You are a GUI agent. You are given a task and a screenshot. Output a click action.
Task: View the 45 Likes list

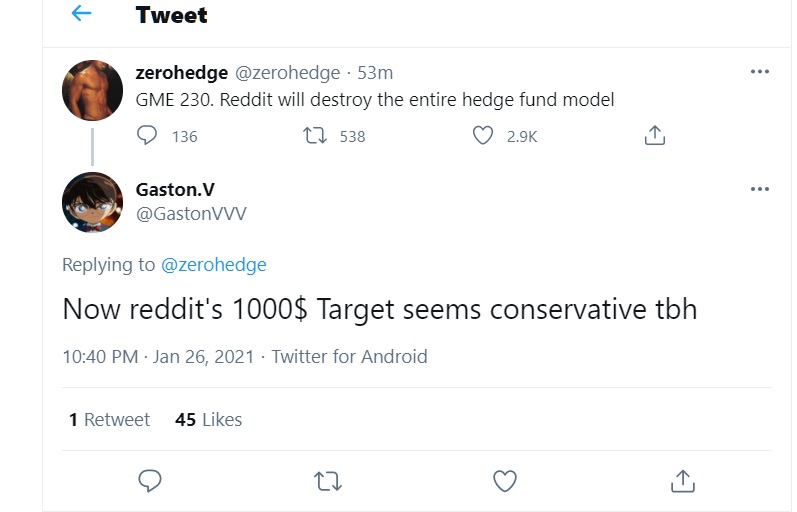click(208, 420)
